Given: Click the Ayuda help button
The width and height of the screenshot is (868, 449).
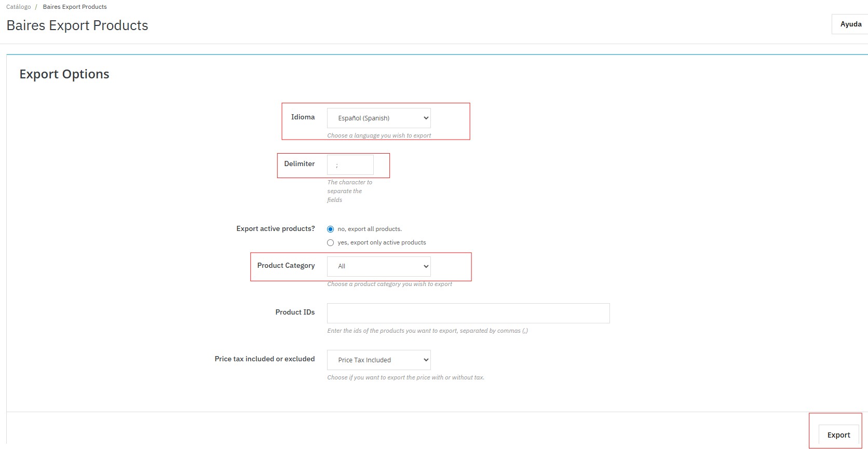Looking at the screenshot, I should [850, 24].
